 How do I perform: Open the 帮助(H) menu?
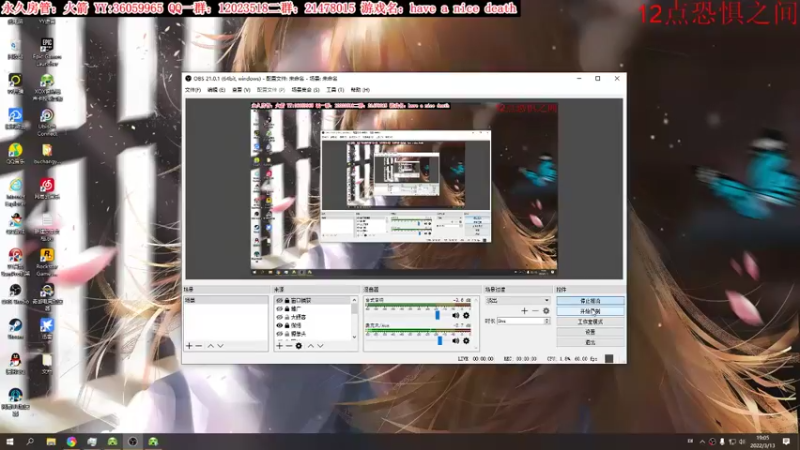(x=360, y=90)
